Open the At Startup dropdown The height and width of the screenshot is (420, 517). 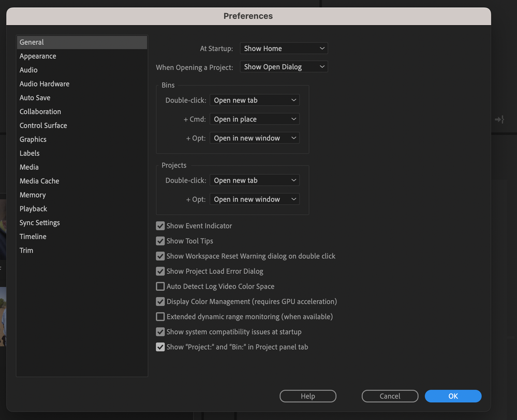point(284,49)
